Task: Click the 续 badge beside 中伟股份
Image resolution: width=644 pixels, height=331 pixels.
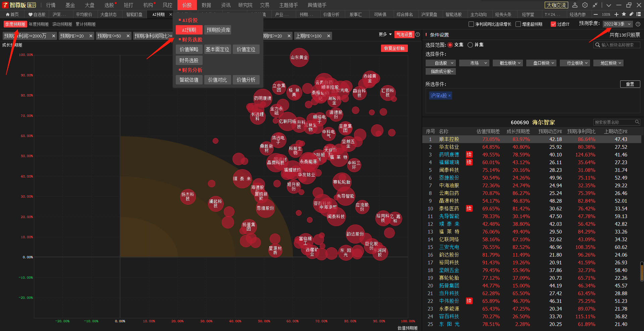Action: pyautogui.click(x=469, y=301)
